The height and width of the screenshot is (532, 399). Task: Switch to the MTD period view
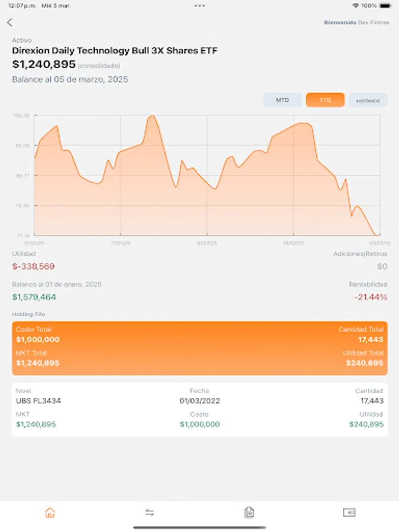pos(282,100)
